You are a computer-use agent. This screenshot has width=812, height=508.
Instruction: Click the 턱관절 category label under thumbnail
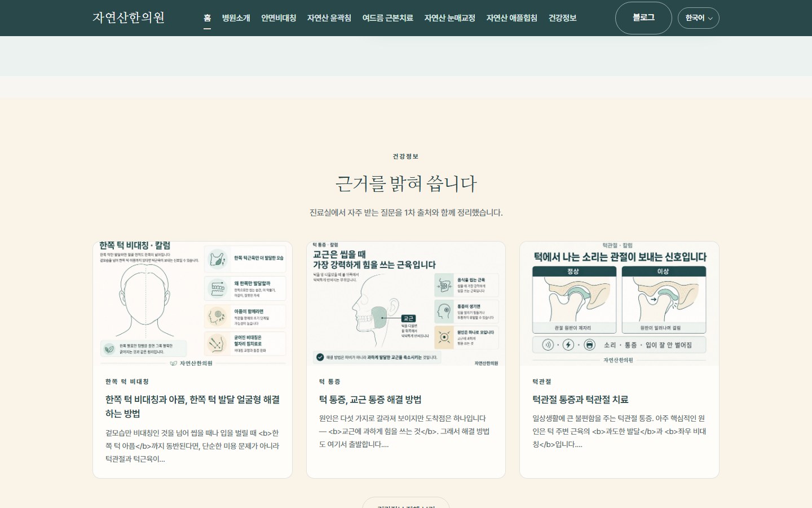(542, 382)
